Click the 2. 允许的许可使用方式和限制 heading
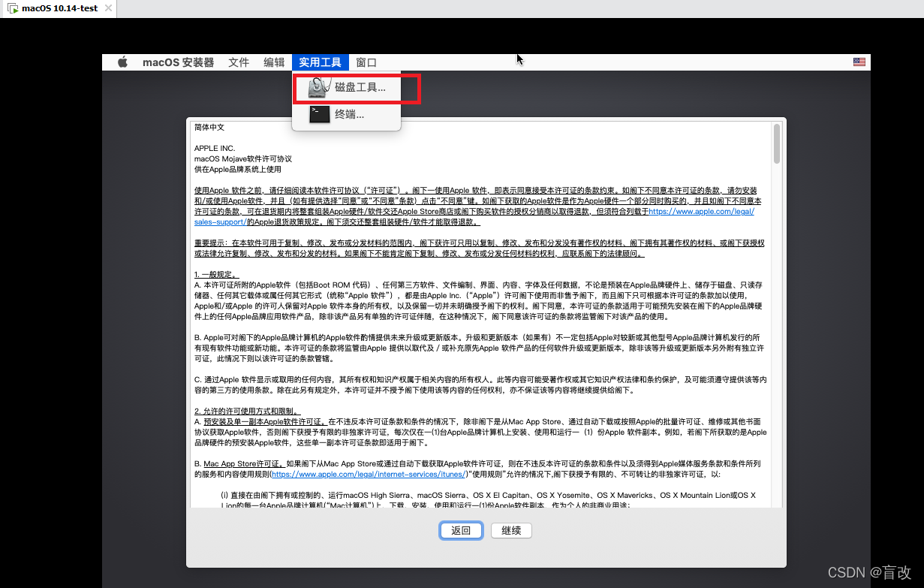The width and height of the screenshot is (924, 588). pyautogui.click(x=247, y=412)
